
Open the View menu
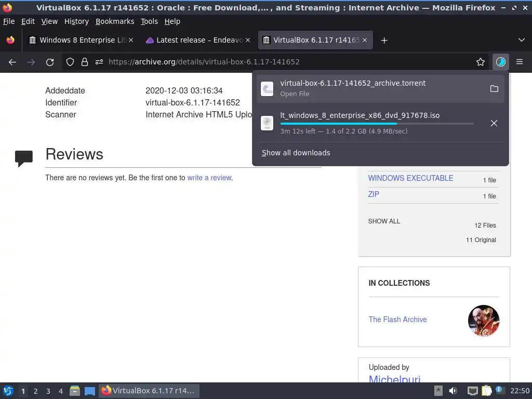49,21
